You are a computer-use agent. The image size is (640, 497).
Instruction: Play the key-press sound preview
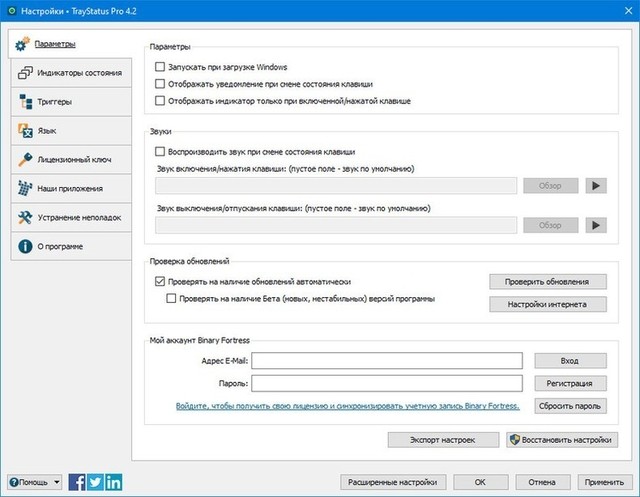596,185
